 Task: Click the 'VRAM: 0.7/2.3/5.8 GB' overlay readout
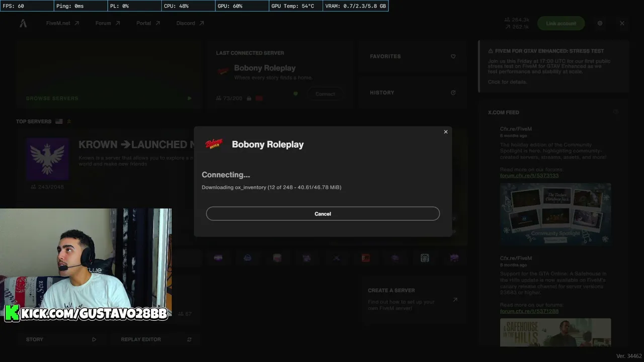(356, 6)
